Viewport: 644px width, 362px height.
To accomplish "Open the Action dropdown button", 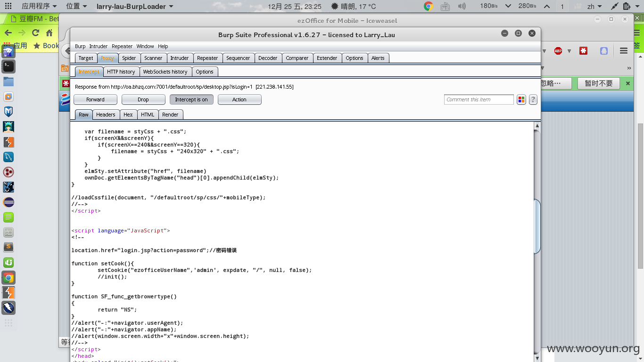I will [x=239, y=99].
